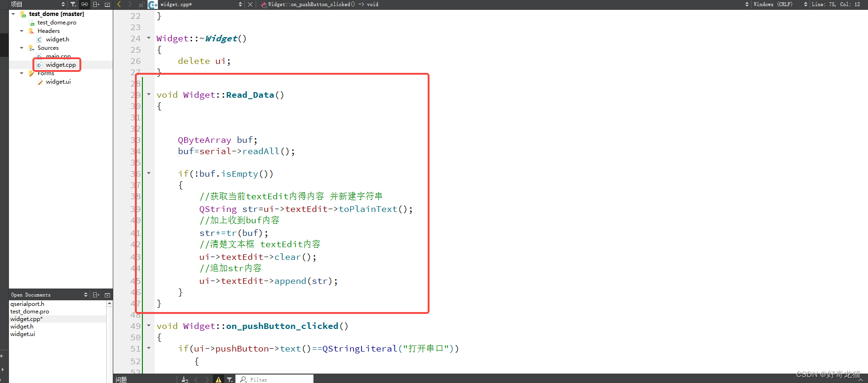Select the test_dome [master] root project
Screen dimensions: 868x383
[56, 14]
